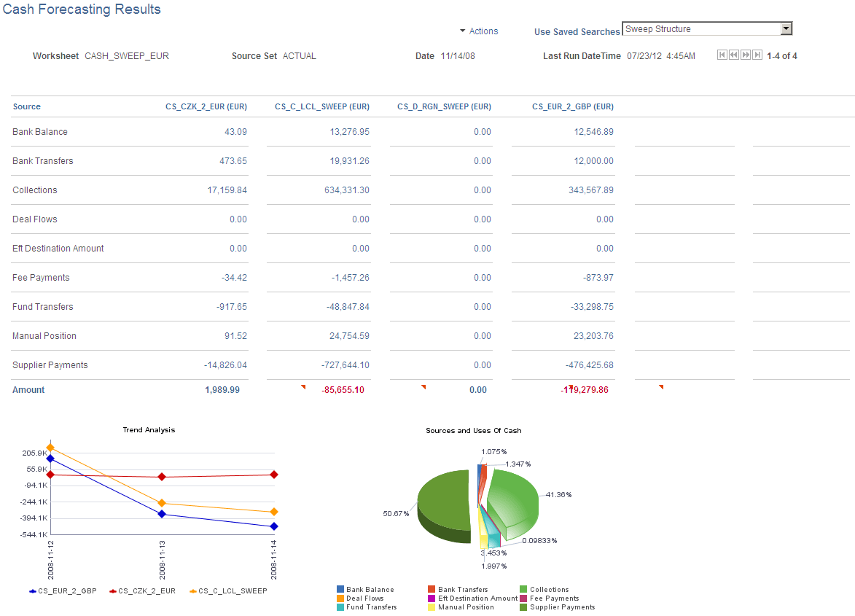Open the CS_EUR_2_GBP column header
Viewport: 855px width, 616px height.
(x=573, y=106)
